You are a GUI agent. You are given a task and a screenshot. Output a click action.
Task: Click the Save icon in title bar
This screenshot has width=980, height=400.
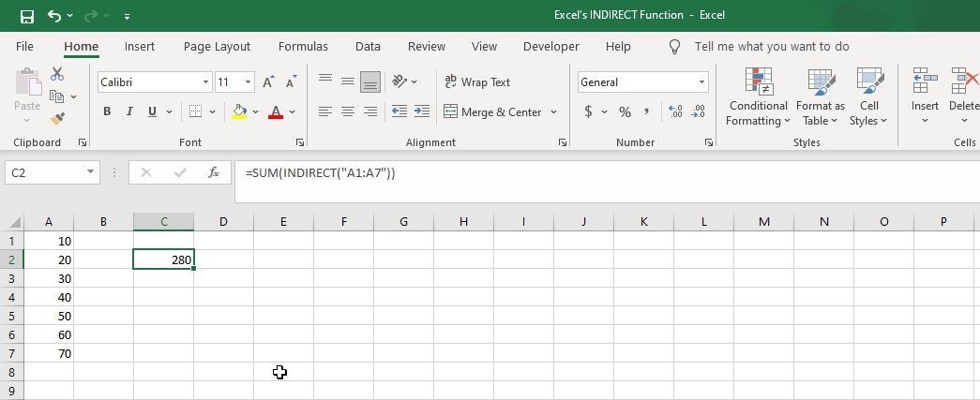pyautogui.click(x=27, y=16)
